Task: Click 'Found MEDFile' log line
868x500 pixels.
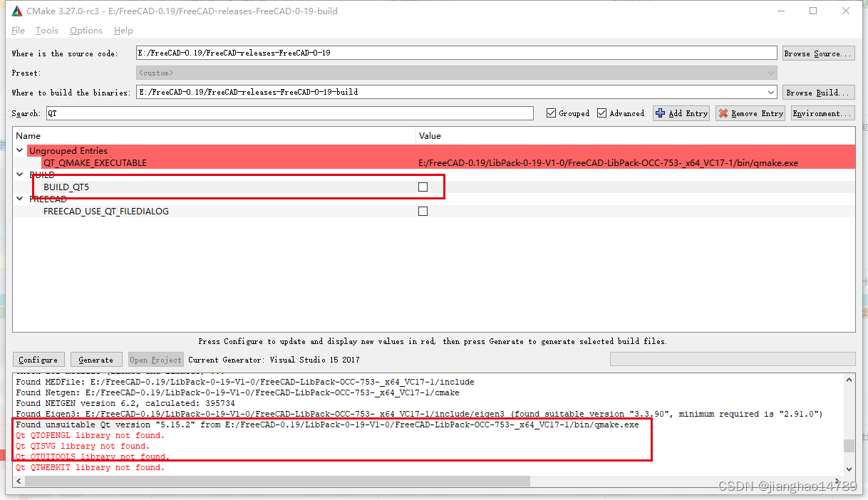Action: coord(245,382)
